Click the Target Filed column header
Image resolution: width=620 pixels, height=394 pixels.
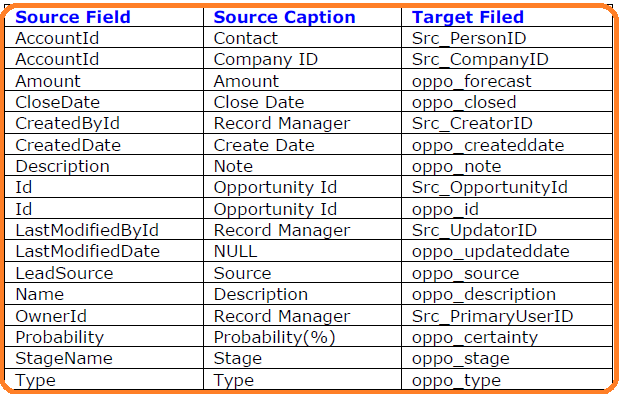click(x=507, y=17)
